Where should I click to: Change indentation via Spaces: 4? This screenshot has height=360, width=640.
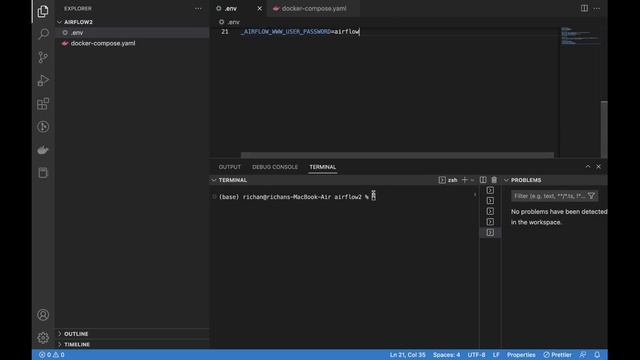(446, 355)
